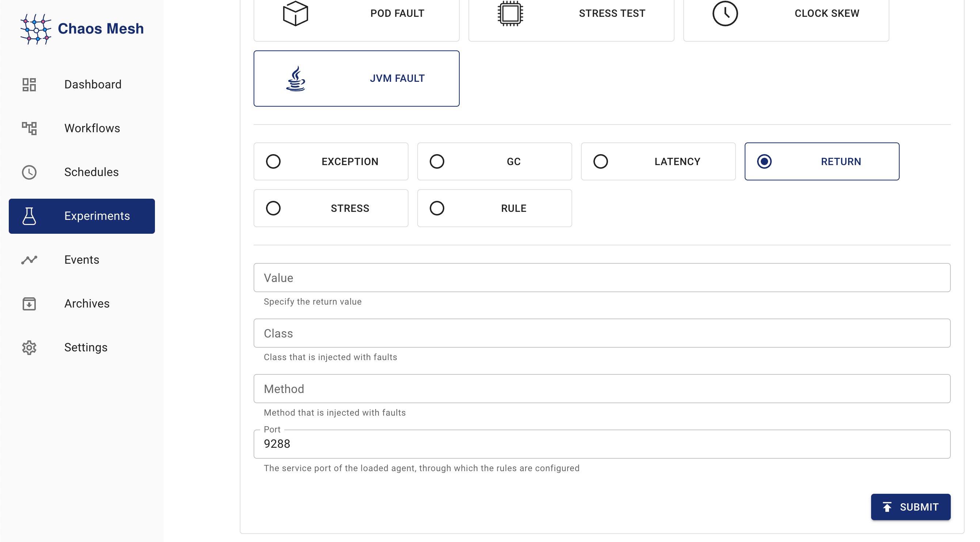Choose the Latency radio option
The width and height of the screenshot is (980, 542).
tap(600, 161)
